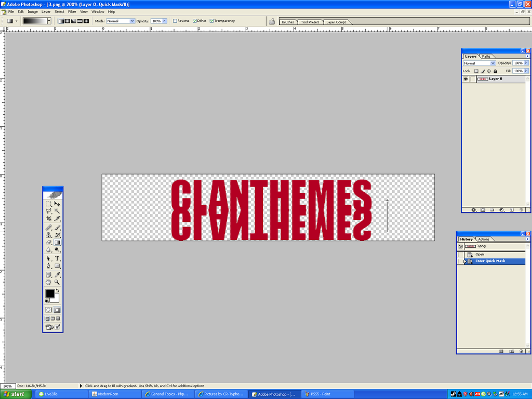Open layer Opacity slider arrow
532x399 pixels.
pyautogui.click(x=526, y=63)
